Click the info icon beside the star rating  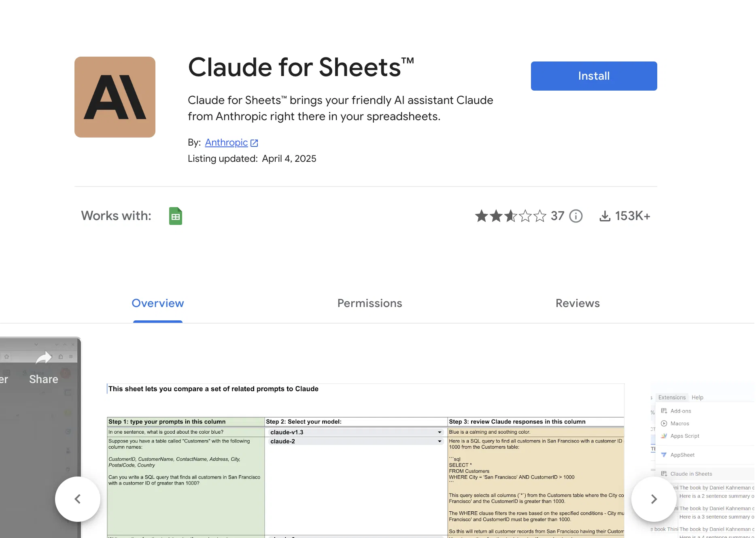(x=576, y=216)
